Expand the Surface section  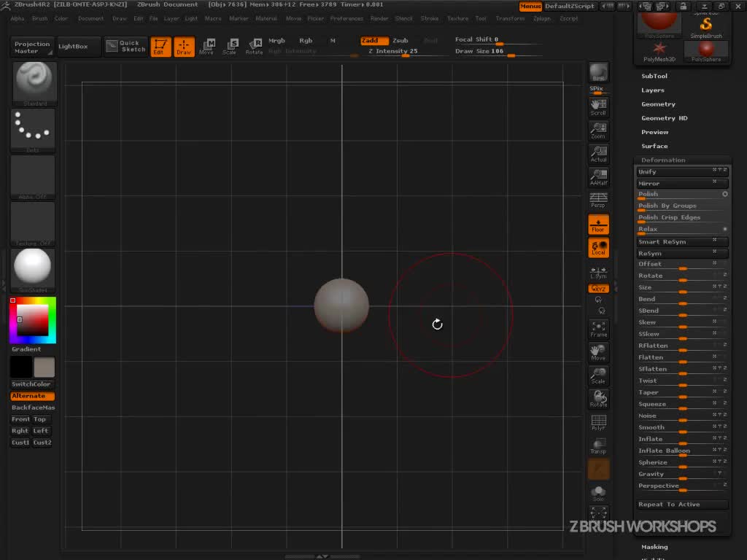(x=654, y=146)
